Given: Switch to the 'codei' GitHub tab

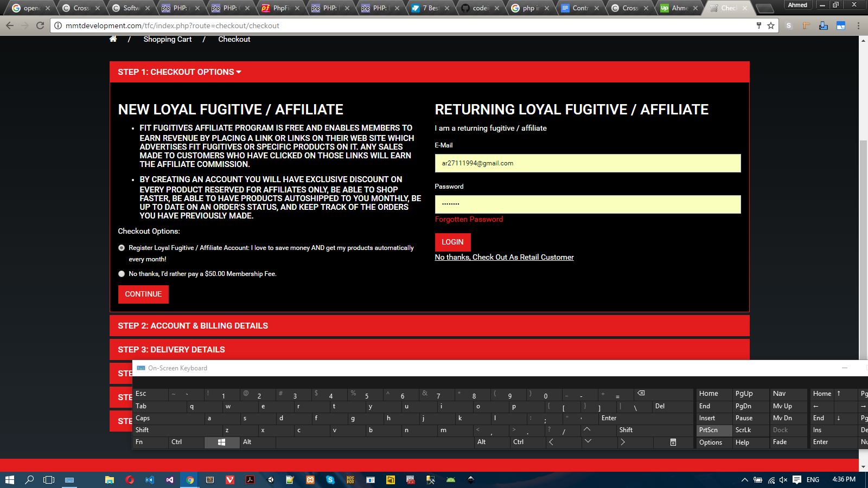Looking at the screenshot, I should [480, 8].
